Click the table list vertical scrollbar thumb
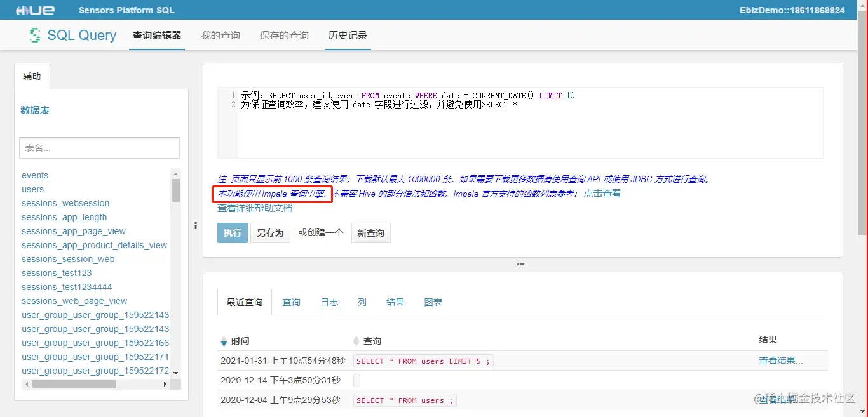The width and height of the screenshot is (868, 417). [x=175, y=190]
